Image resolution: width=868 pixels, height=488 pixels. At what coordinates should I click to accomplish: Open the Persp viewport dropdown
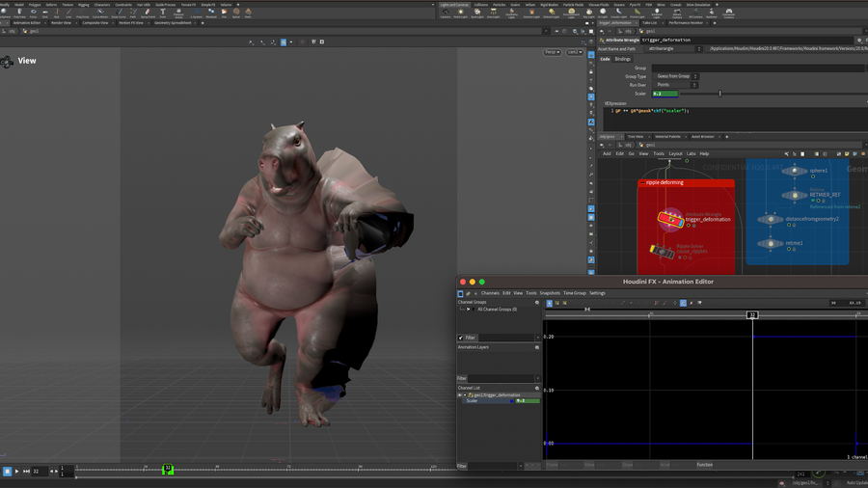(552, 52)
